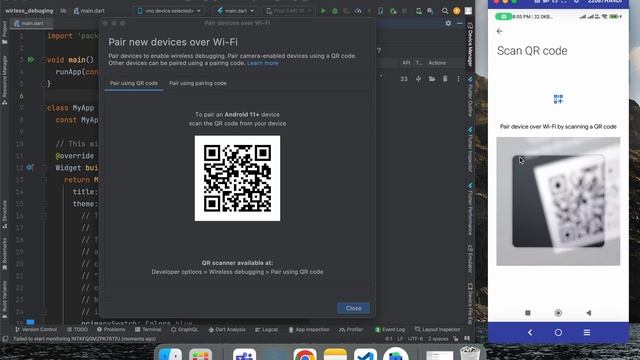
Task: Open folder icon in device Actions column
Action: (x=432, y=79)
